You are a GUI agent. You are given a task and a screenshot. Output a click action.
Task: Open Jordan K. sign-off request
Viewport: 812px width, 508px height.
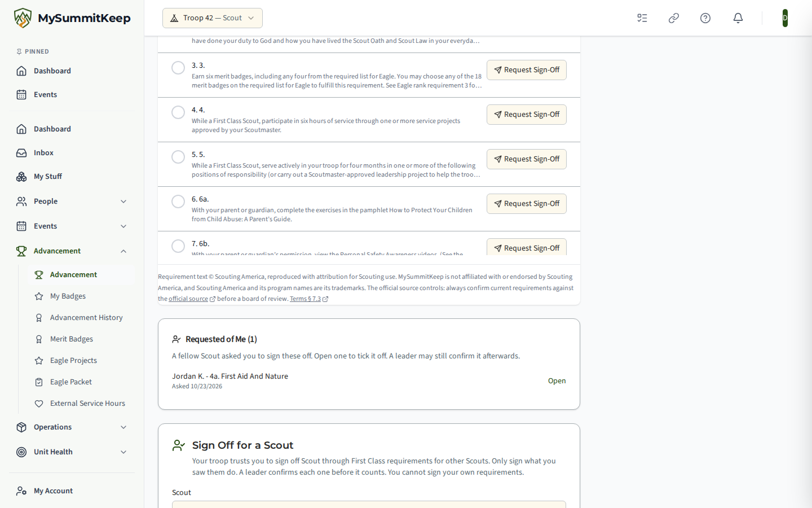[x=557, y=380]
